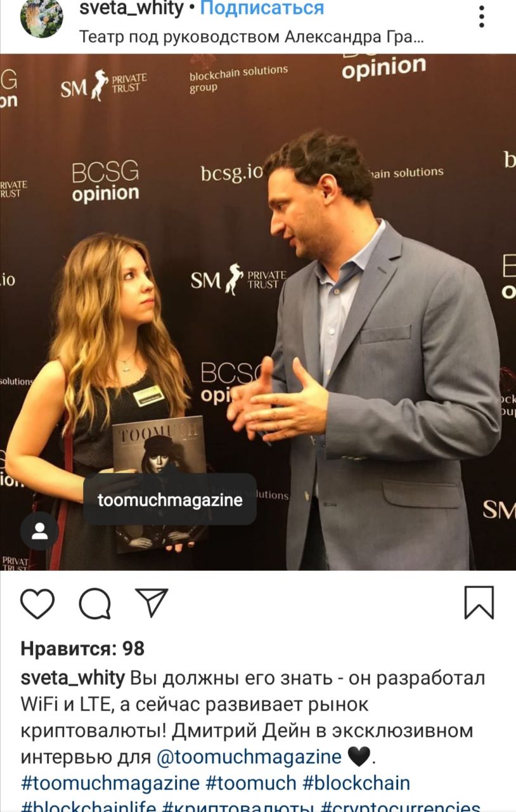Click the Подписаться follow button
Screen dimensions: 516x812
tap(262, 9)
